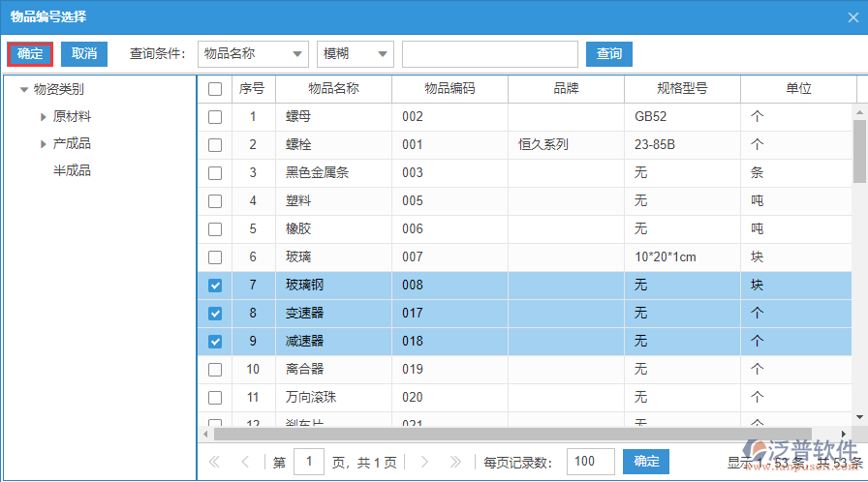Sort by 序号 column header
Image resolution: width=868 pixels, height=482 pixels.
pyautogui.click(x=253, y=89)
